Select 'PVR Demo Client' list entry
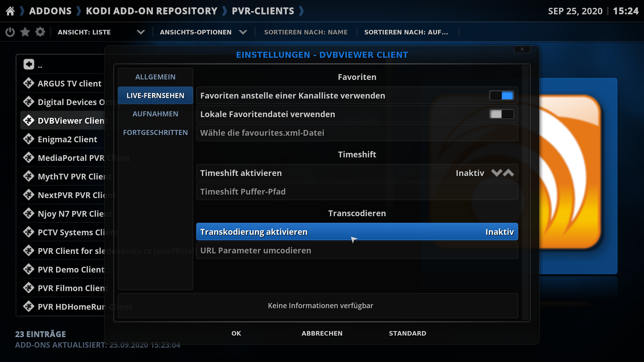The width and height of the screenshot is (644, 362). 62,269
